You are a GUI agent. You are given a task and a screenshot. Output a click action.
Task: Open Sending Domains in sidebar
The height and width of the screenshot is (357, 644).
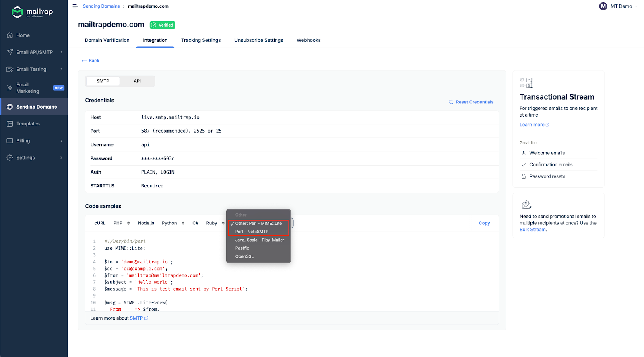(36, 107)
